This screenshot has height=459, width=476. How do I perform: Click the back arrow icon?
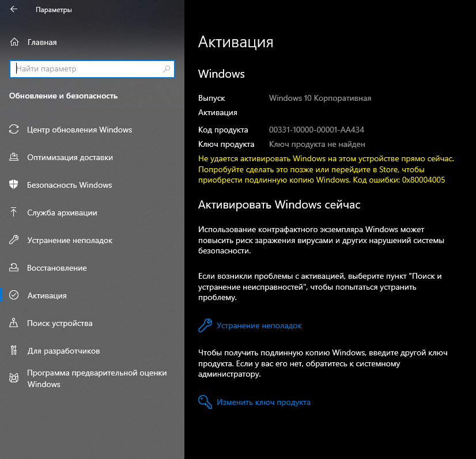point(14,9)
